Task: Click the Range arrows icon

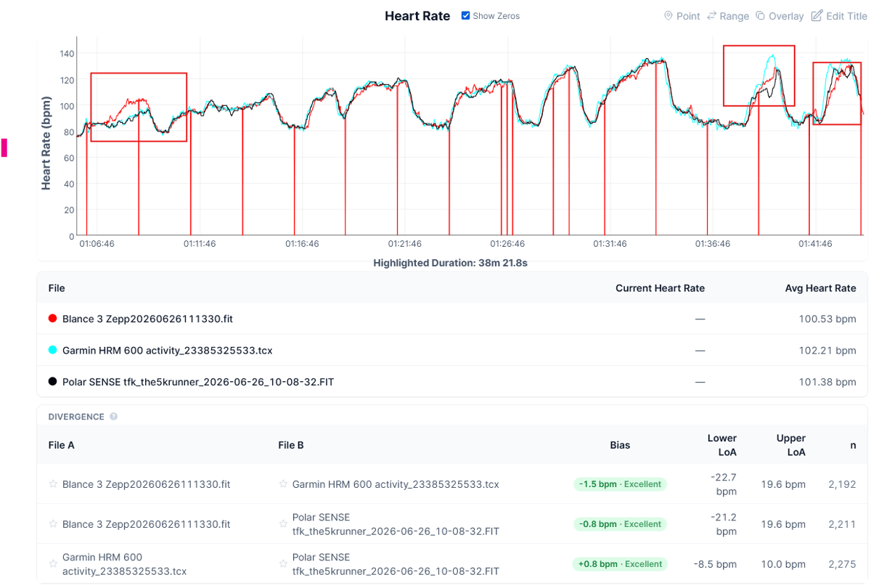Action: (711, 16)
